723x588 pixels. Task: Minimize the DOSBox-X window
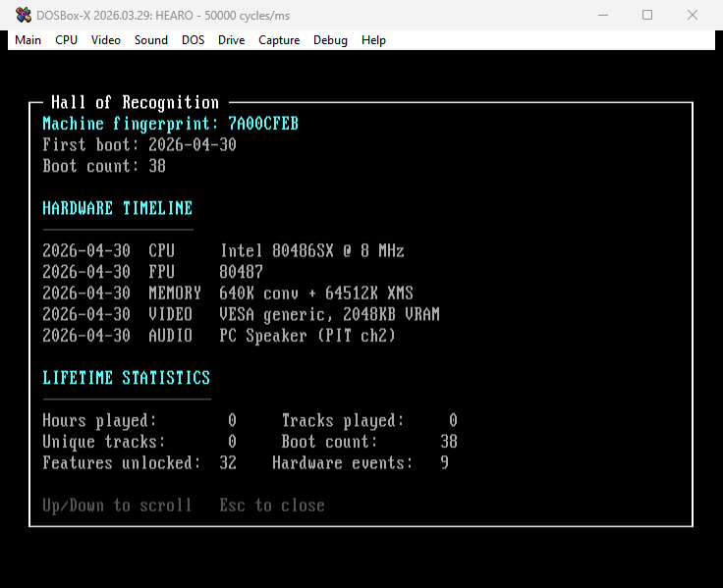pyautogui.click(x=603, y=15)
